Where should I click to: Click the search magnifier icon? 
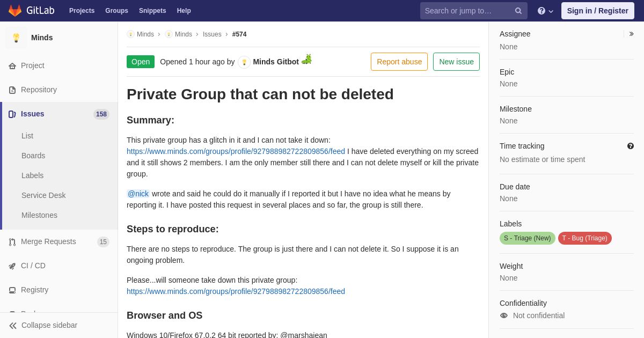click(518, 11)
